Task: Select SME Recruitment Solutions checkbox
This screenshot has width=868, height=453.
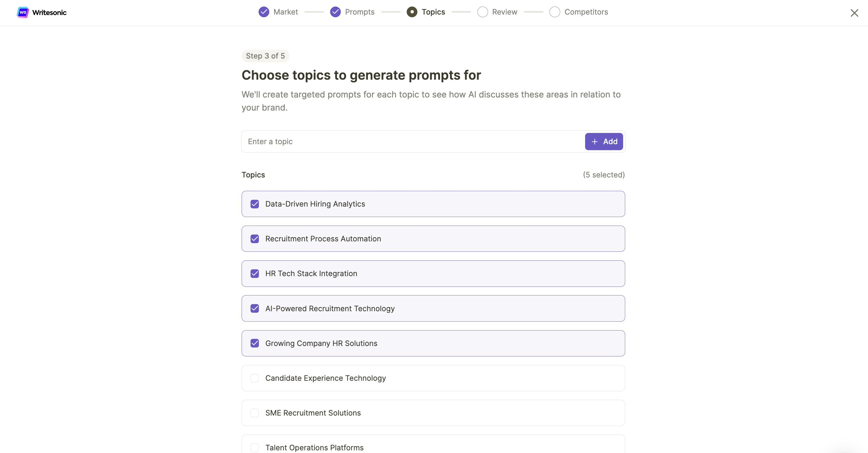Action: click(x=255, y=413)
